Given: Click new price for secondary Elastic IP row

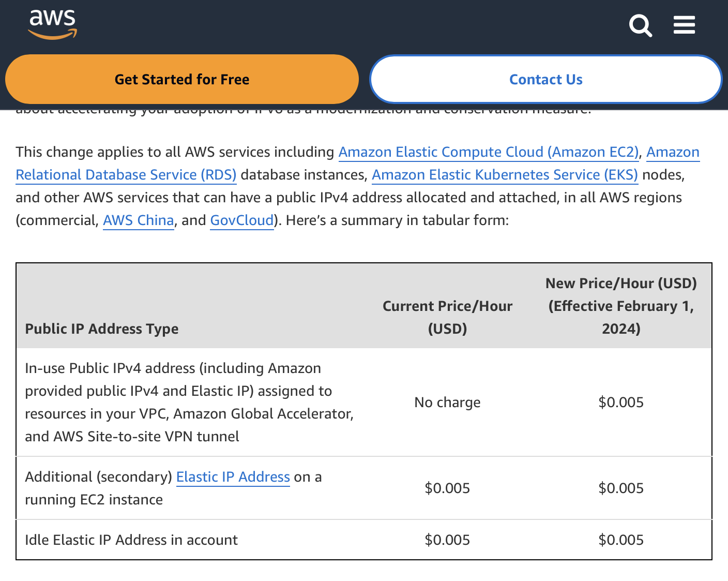Looking at the screenshot, I should pyautogui.click(x=621, y=488).
